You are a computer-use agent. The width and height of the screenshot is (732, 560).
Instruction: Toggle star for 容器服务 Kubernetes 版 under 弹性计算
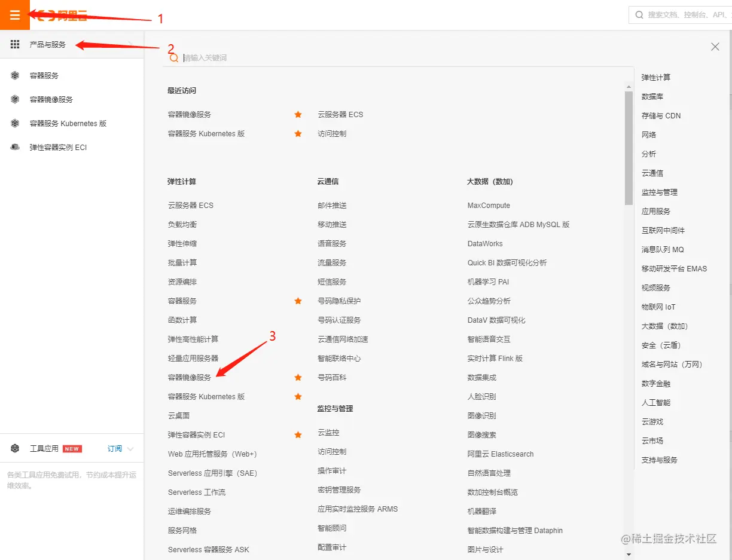pos(298,396)
